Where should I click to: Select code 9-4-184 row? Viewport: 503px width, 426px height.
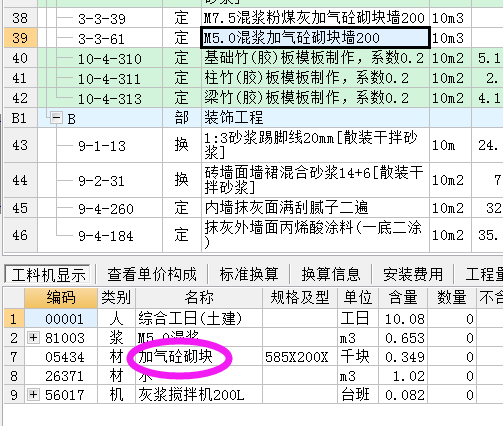click(x=106, y=236)
